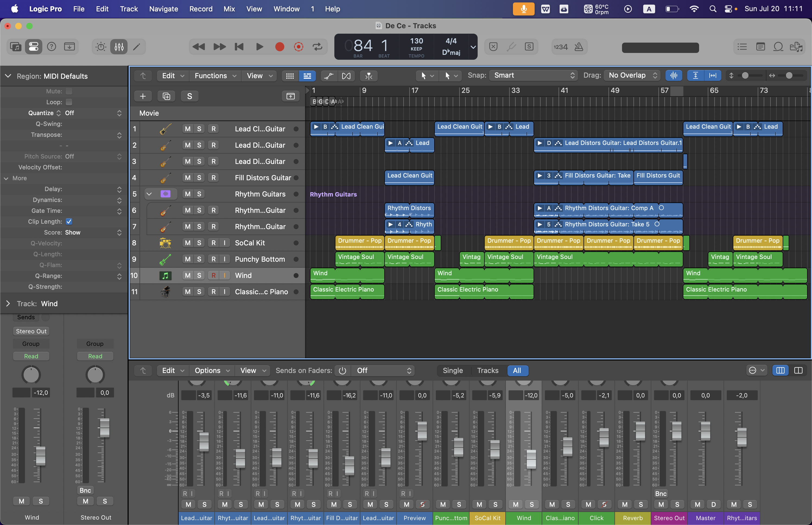Toggle vertical auto zoom button
812x525 pixels.
tap(696, 76)
